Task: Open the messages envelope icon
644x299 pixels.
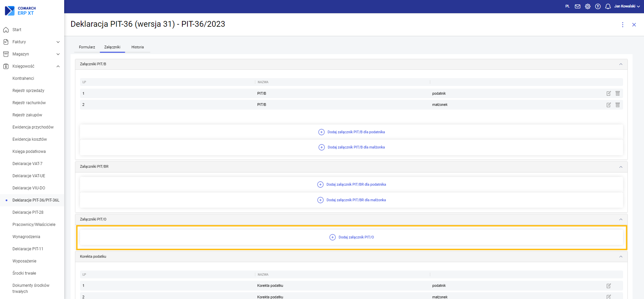Action: click(x=577, y=6)
